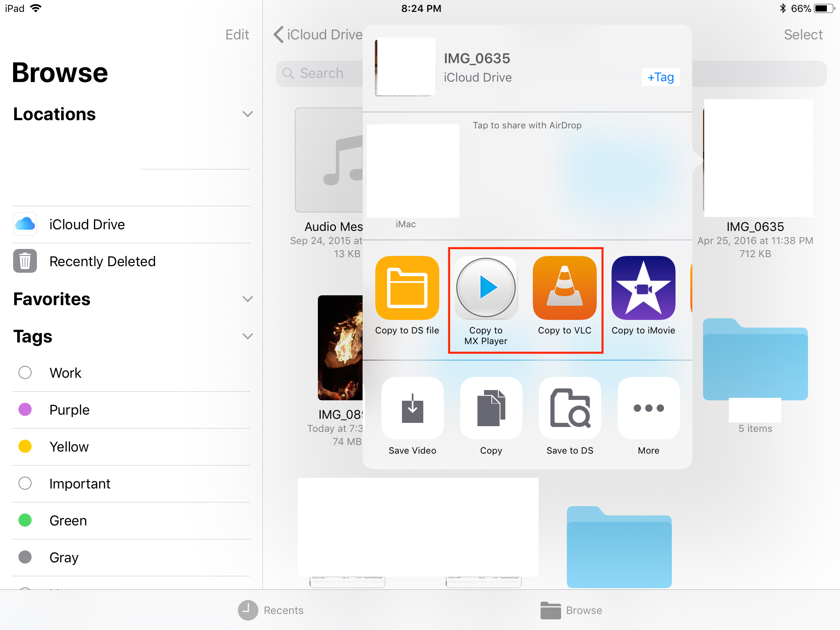Collapse the Tags section chevron
The image size is (840, 630).
pyautogui.click(x=247, y=336)
